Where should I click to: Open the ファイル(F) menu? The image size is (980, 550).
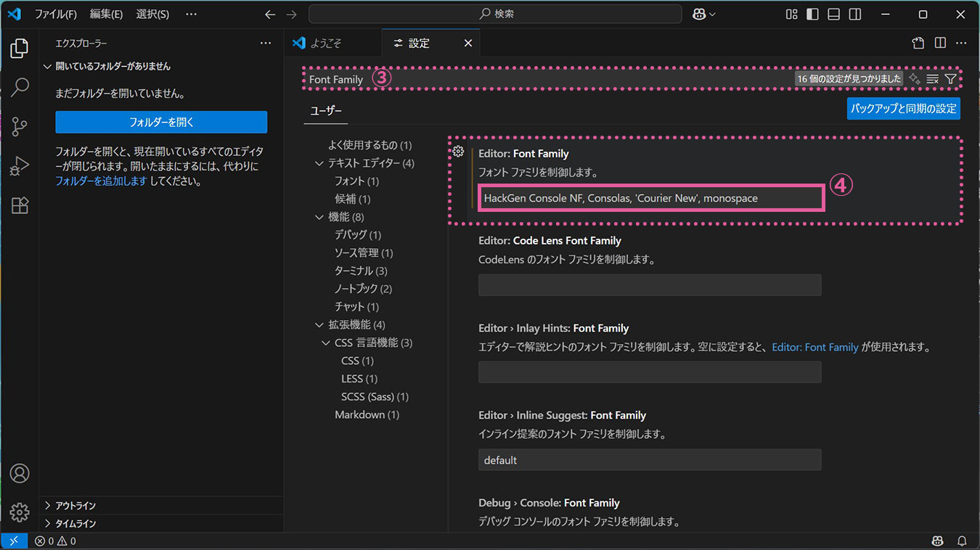tap(56, 15)
